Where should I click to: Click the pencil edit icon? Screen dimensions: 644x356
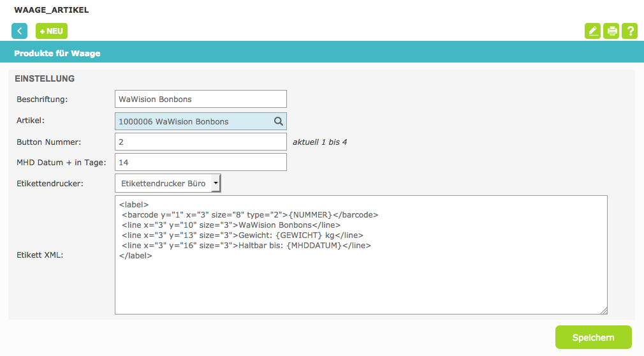[592, 31]
